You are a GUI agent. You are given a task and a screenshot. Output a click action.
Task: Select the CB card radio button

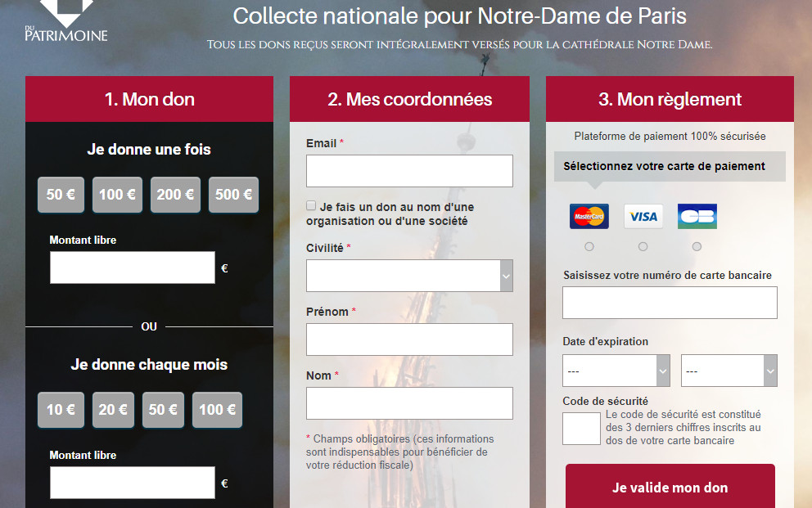point(697,246)
